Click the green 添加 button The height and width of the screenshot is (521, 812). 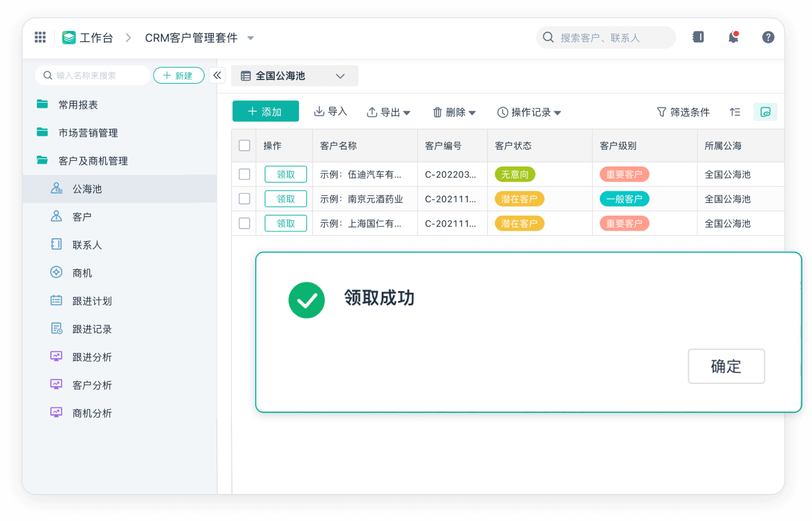(265, 111)
